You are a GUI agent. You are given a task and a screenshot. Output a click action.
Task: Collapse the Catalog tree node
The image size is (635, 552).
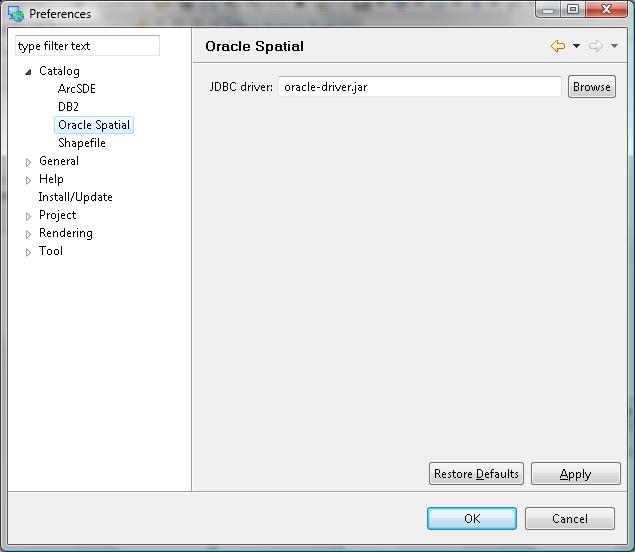[x=28, y=72]
